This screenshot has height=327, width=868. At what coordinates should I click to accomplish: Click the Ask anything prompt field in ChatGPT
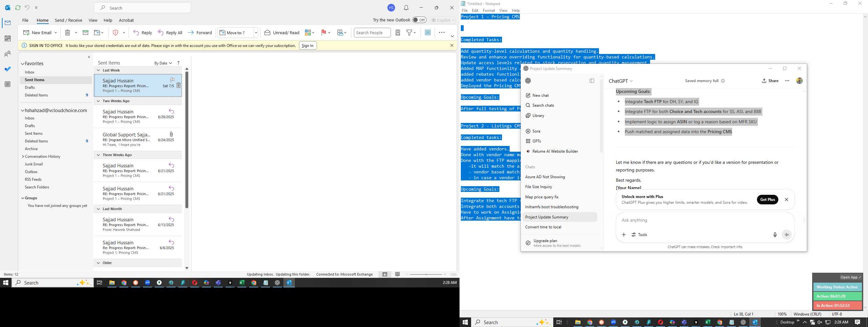point(704,220)
